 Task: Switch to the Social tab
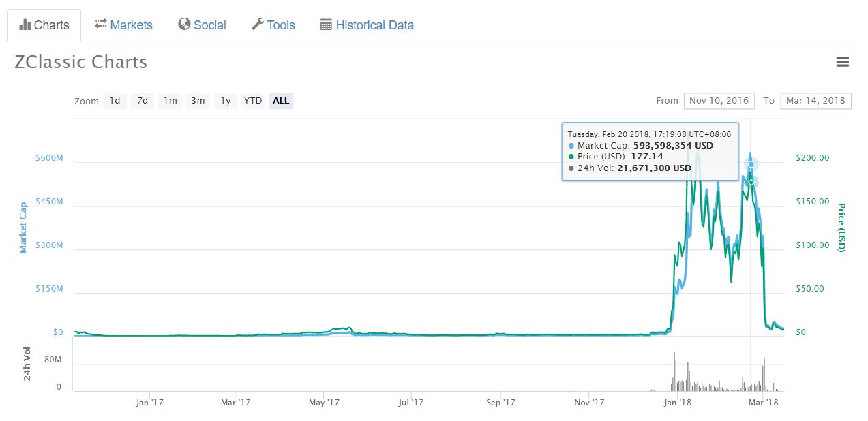pyautogui.click(x=202, y=25)
